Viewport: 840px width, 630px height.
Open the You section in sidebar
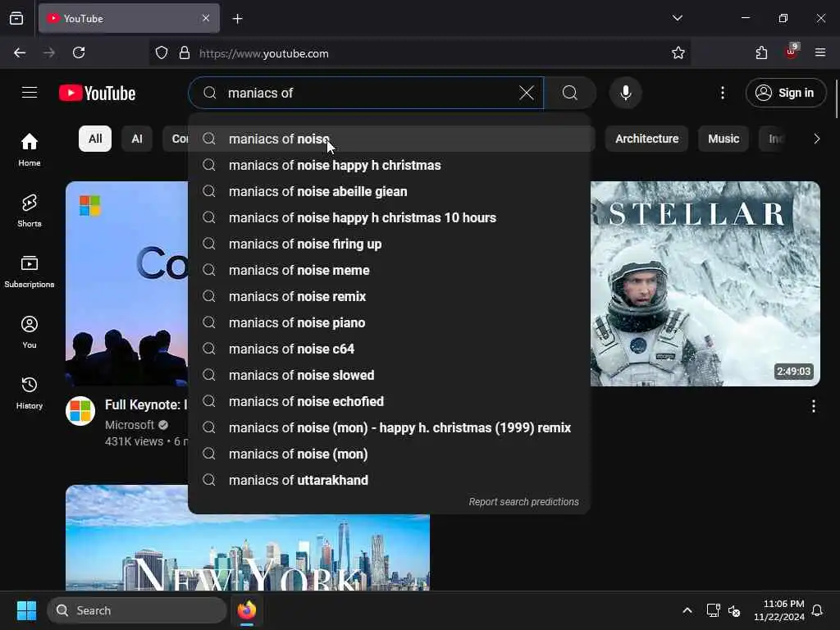[x=30, y=332]
